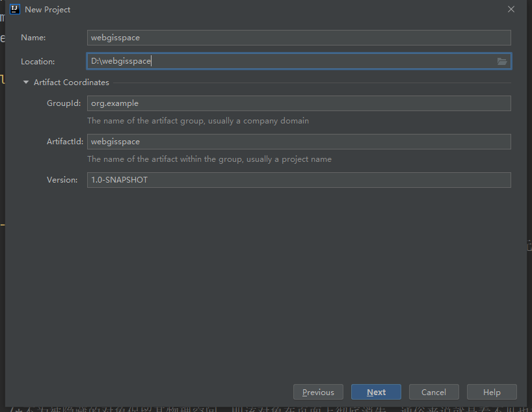Click the 'Artifact Coordinates' section label
The width and height of the screenshot is (532, 412).
(72, 83)
